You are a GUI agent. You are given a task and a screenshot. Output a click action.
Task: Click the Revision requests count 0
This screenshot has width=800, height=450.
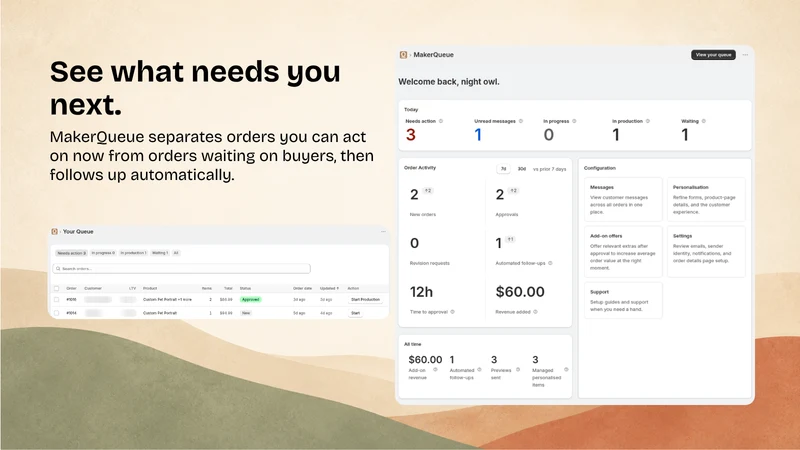click(x=414, y=243)
